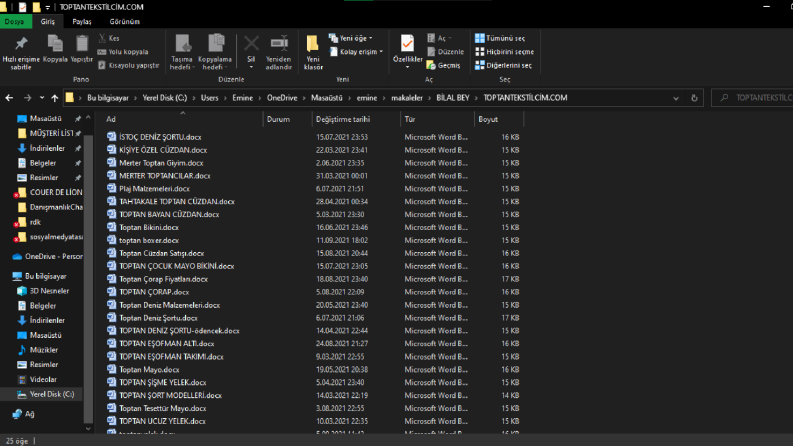Go back with the back arrow
Screen dimensions: 793x446
pyautogui.click(x=9, y=98)
